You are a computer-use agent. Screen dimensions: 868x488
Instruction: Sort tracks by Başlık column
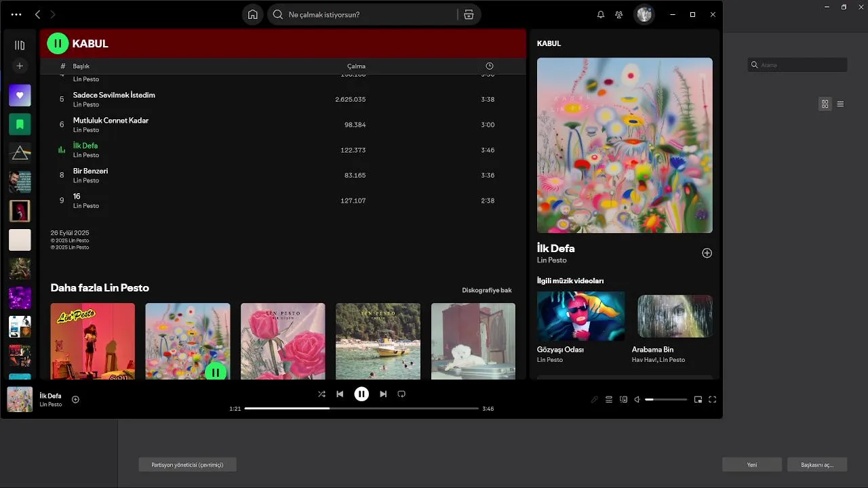tap(81, 66)
